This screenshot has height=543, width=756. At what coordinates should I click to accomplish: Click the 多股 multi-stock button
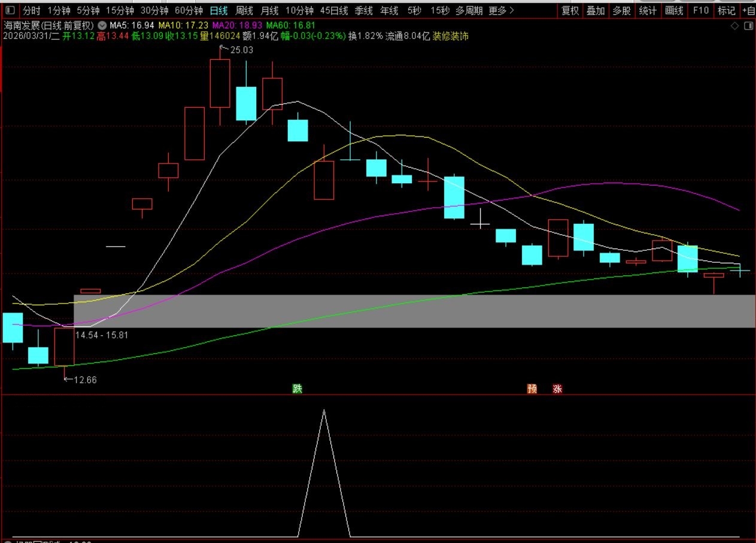pyautogui.click(x=621, y=10)
